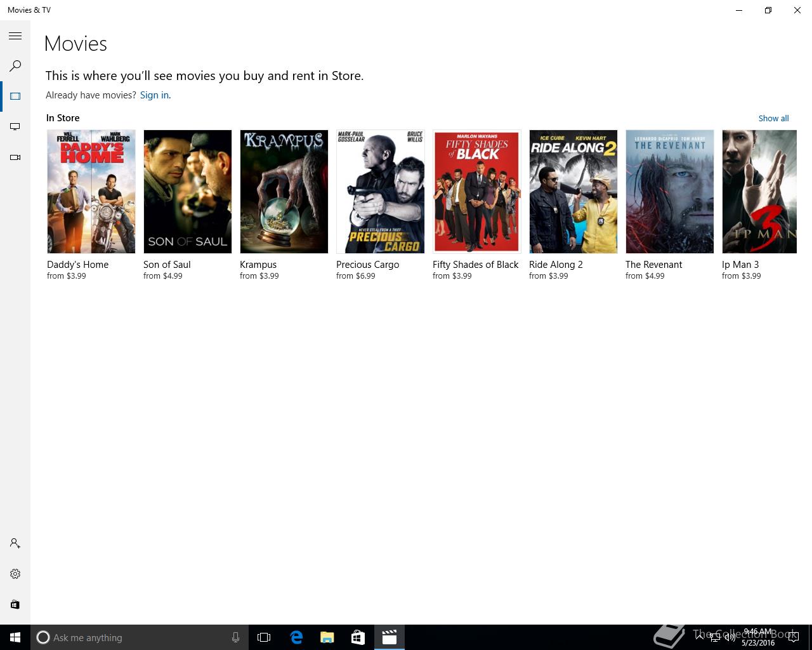Click the Movies & TV taskbar icon
The height and width of the screenshot is (650, 812).
point(390,637)
